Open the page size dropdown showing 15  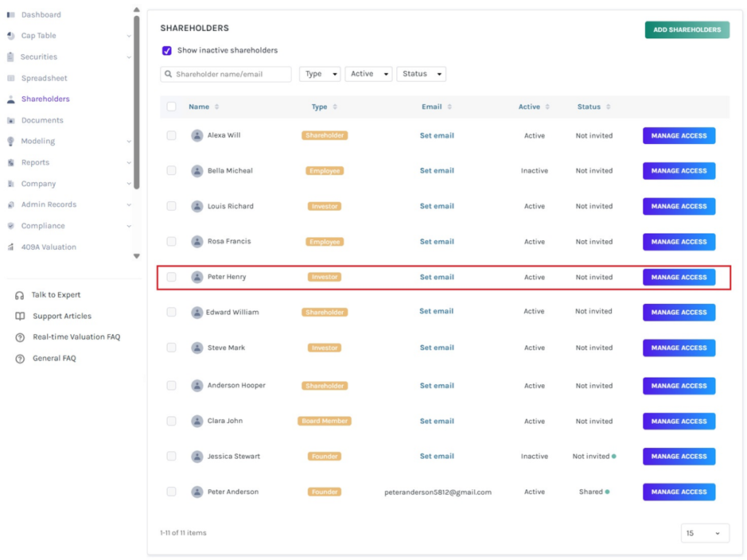[705, 533]
